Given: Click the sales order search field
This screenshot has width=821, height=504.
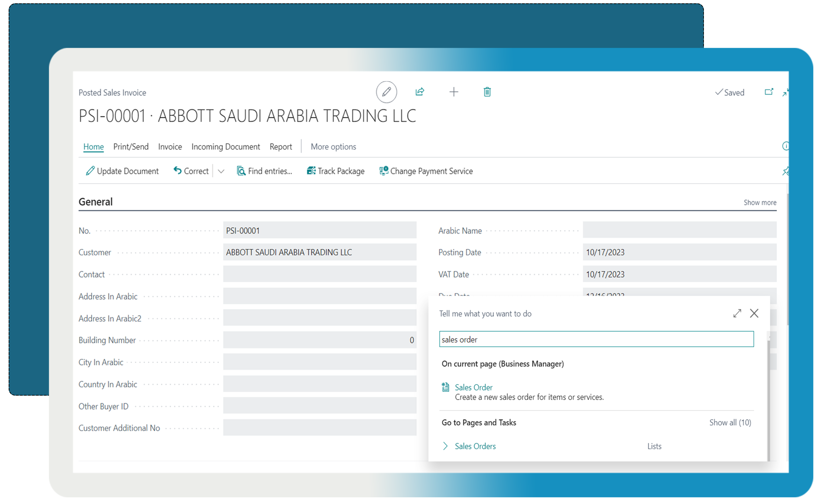Looking at the screenshot, I should tap(596, 339).
